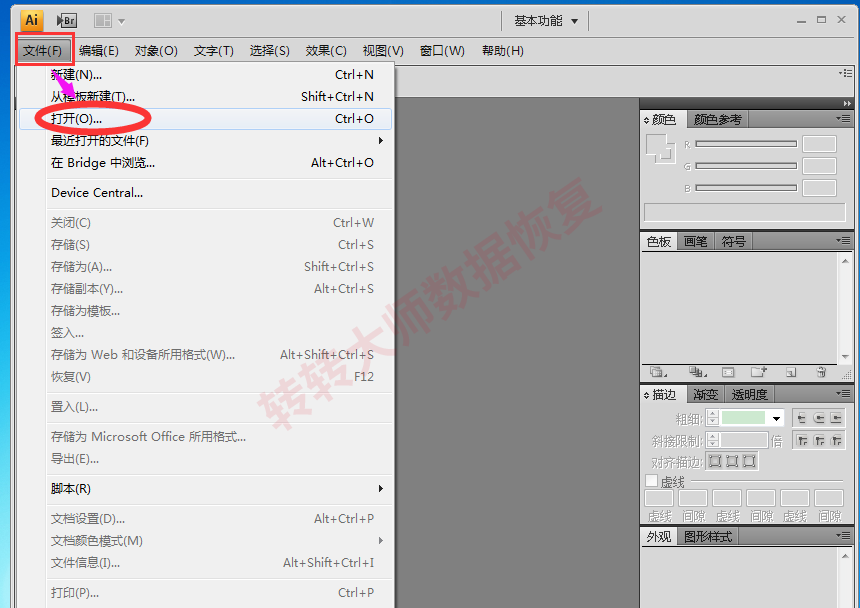The height and width of the screenshot is (608, 860).
Task: Click the R value input field
Action: (x=819, y=144)
